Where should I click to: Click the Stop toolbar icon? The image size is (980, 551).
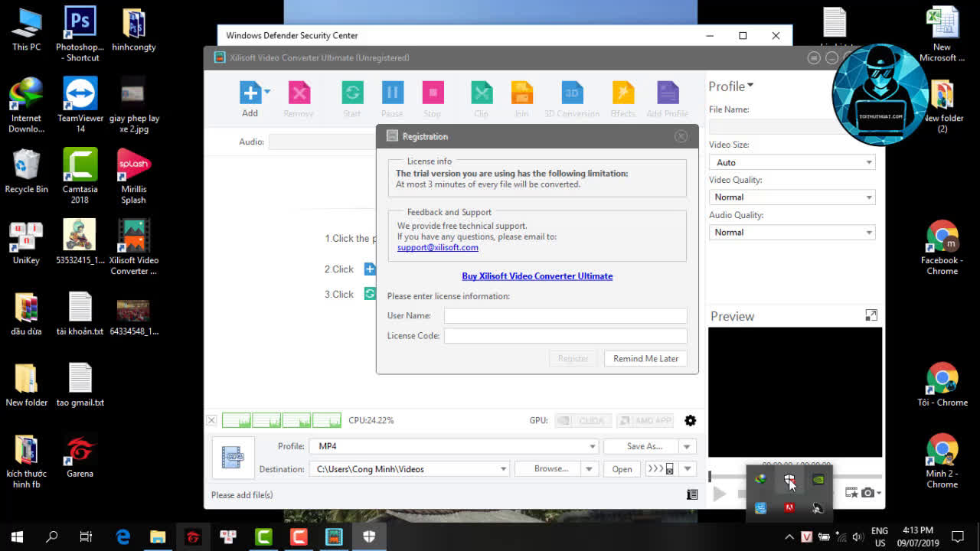(x=433, y=93)
